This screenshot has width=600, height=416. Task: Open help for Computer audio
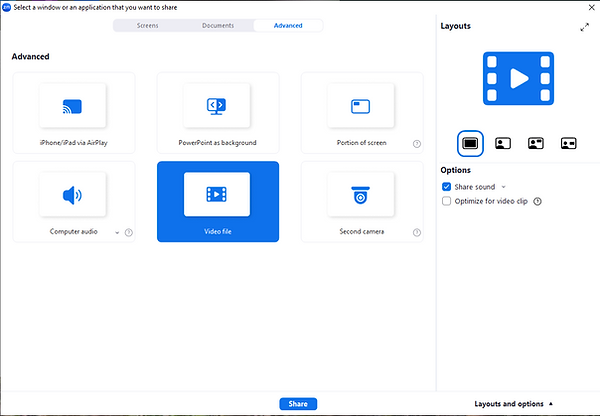point(129,232)
